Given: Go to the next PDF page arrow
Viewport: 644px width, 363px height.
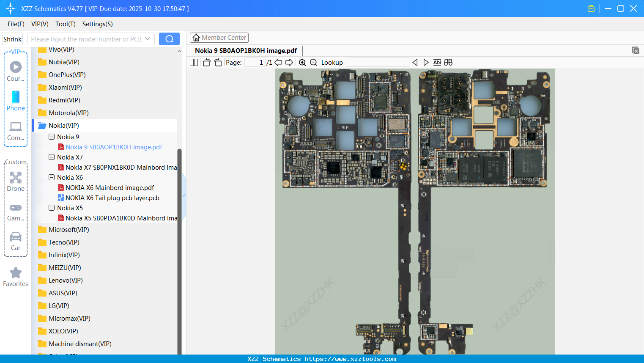Looking at the screenshot, I should pos(289,63).
